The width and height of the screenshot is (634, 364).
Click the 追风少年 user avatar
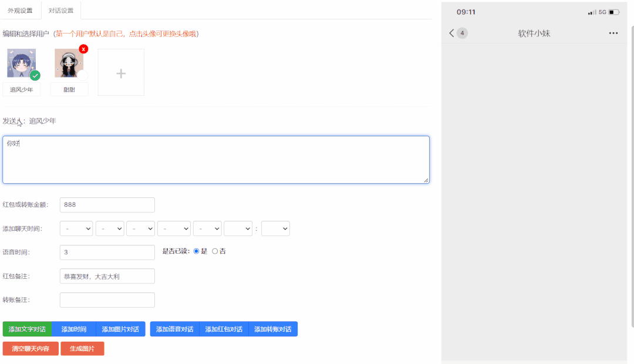[x=21, y=63]
